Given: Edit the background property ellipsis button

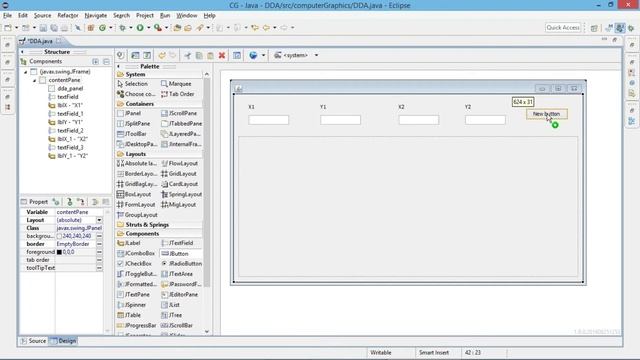Looking at the screenshot, I should pyautogui.click(x=99, y=236).
